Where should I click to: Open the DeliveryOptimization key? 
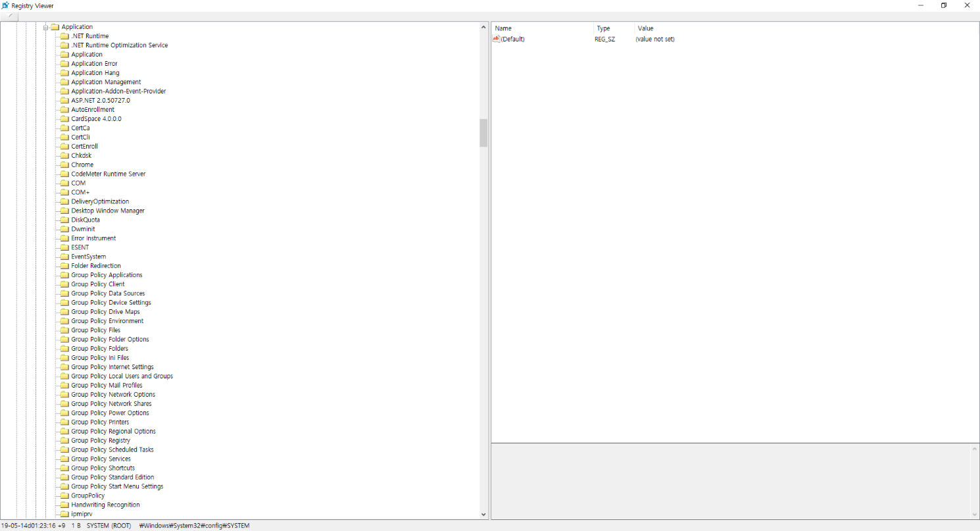coord(100,202)
